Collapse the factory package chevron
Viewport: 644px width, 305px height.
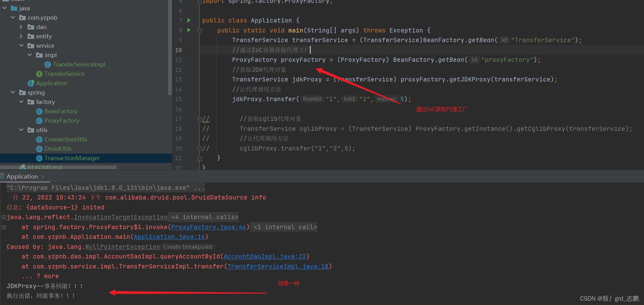tap(21, 102)
